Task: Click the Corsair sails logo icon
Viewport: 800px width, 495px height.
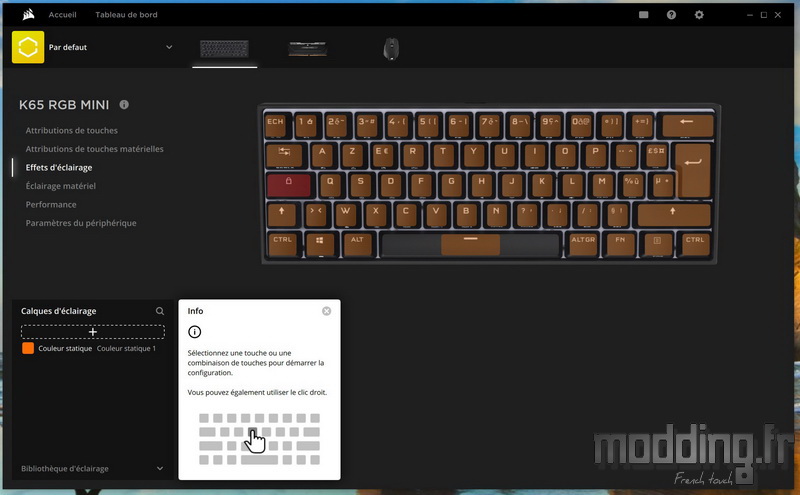Action: [x=29, y=14]
